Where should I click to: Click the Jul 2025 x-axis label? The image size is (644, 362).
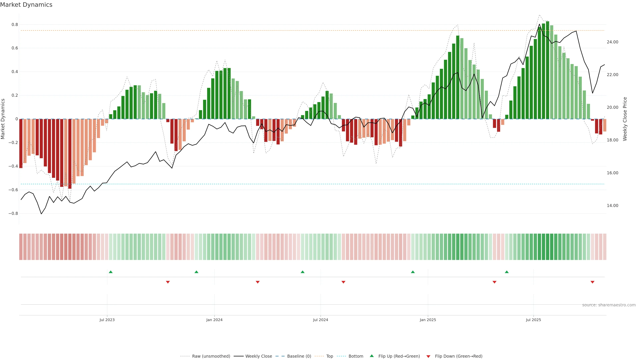(x=533, y=320)
